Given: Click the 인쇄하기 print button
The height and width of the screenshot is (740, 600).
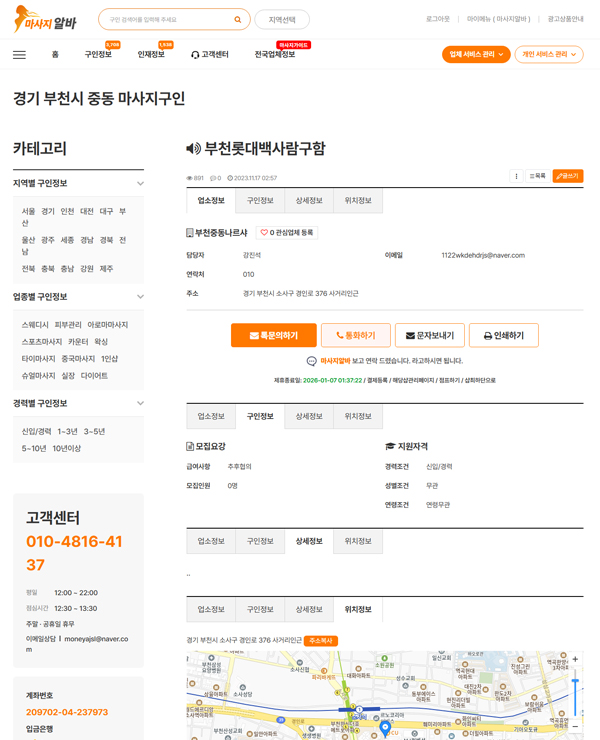Looking at the screenshot, I should [x=504, y=336].
